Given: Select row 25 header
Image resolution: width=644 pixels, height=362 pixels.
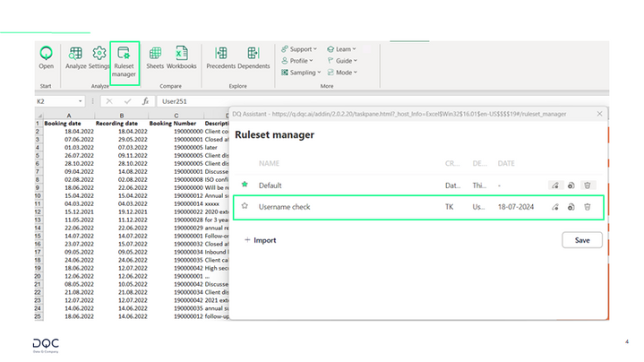Looking at the screenshot, I should (39, 316).
